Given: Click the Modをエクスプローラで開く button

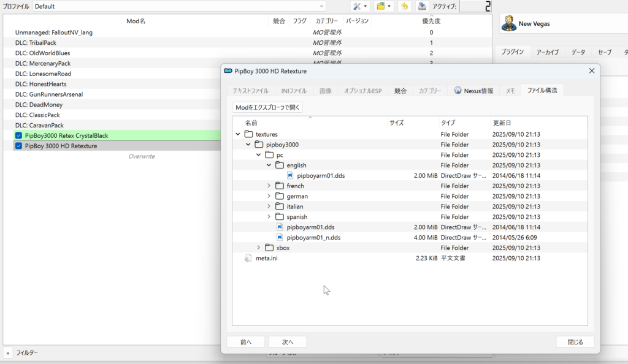Looking at the screenshot, I should click(x=268, y=107).
